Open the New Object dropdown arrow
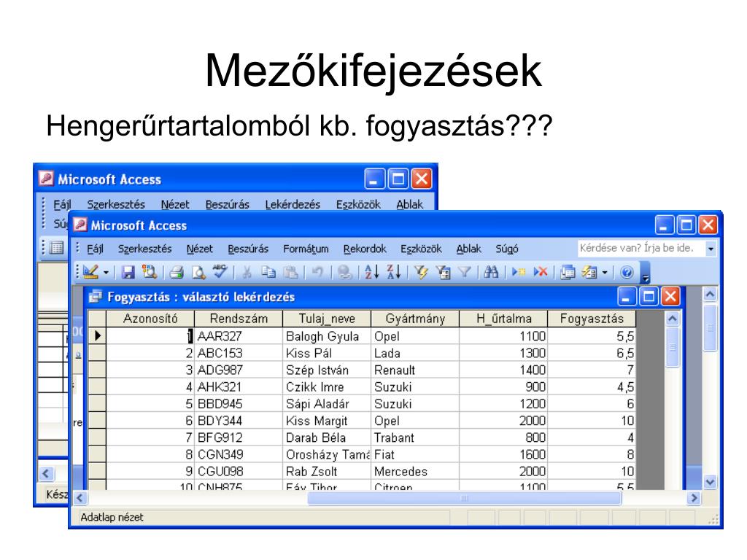747x560 pixels. tap(605, 273)
